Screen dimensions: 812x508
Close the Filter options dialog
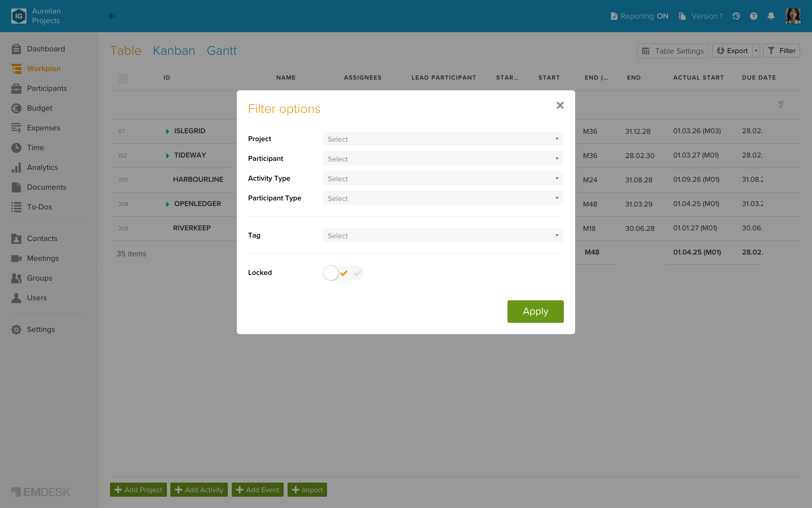tap(560, 106)
